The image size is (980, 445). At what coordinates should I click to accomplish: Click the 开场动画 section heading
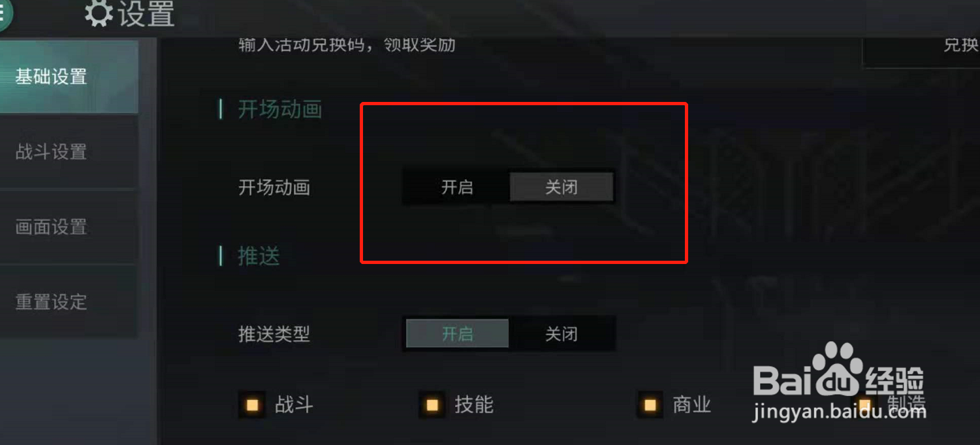coord(280,109)
